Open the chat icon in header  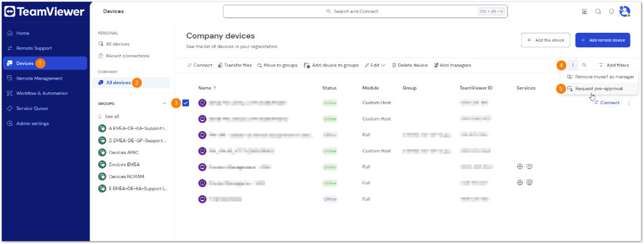coord(598,12)
